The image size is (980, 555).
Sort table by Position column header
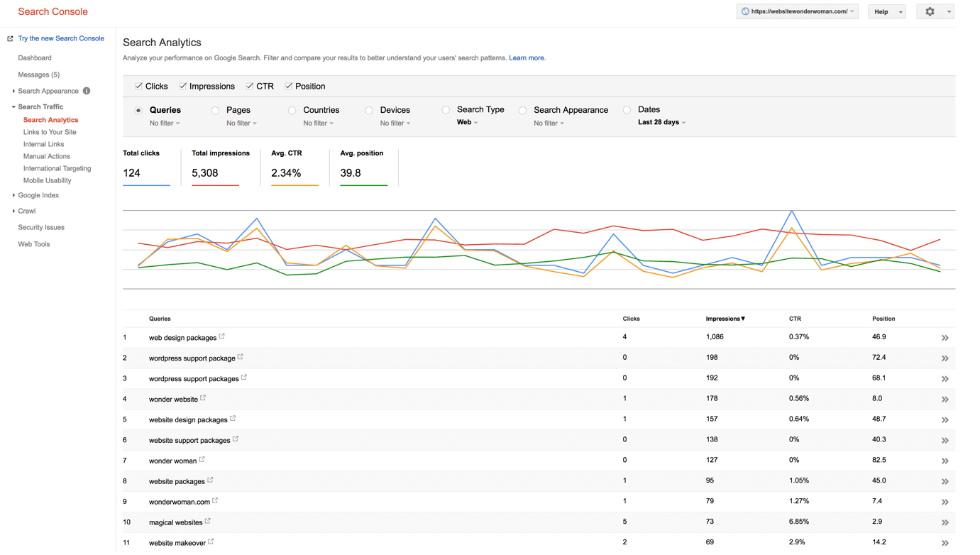(x=883, y=319)
